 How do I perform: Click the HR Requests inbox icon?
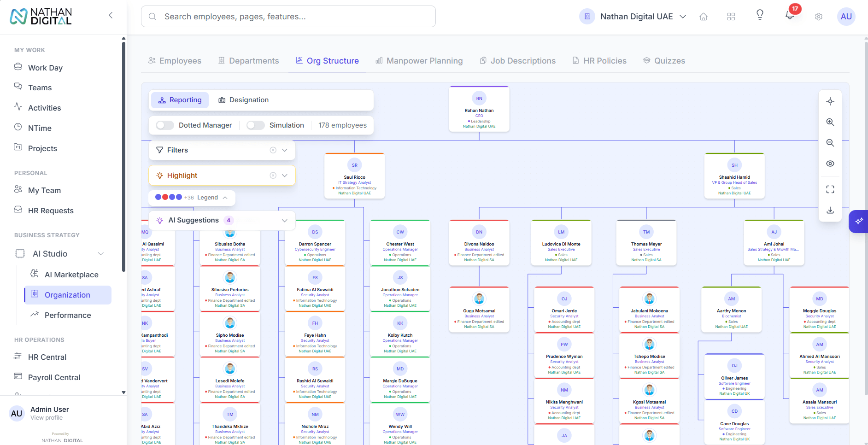[x=18, y=210]
